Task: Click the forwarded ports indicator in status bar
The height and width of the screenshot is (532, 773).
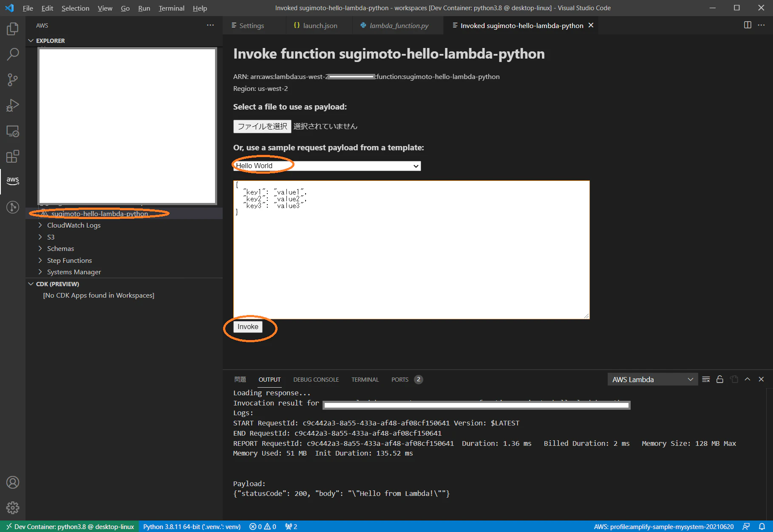Action: coord(291,526)
